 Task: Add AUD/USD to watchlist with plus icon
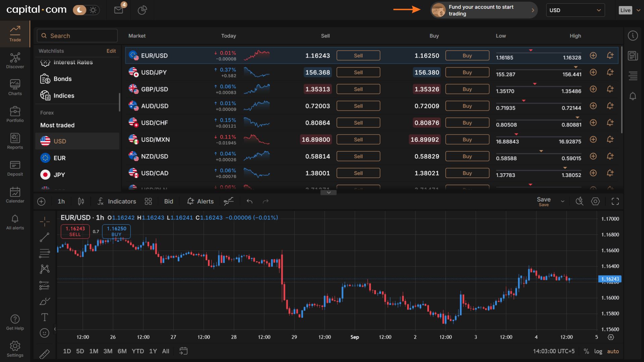593,106
